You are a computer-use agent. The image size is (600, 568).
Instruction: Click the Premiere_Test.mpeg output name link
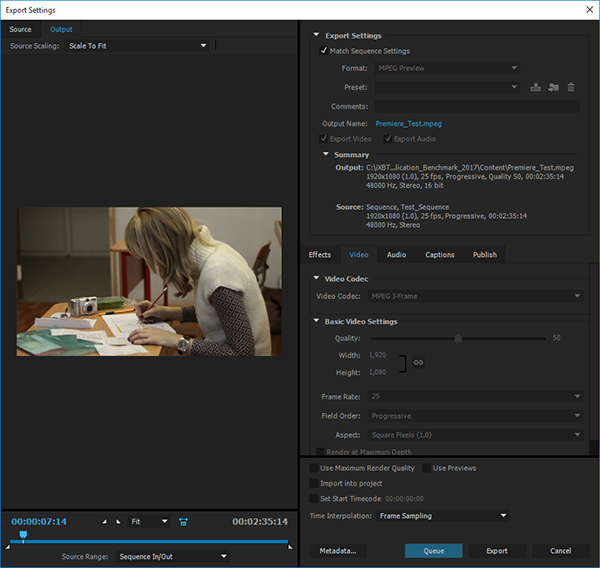[408, 124]
